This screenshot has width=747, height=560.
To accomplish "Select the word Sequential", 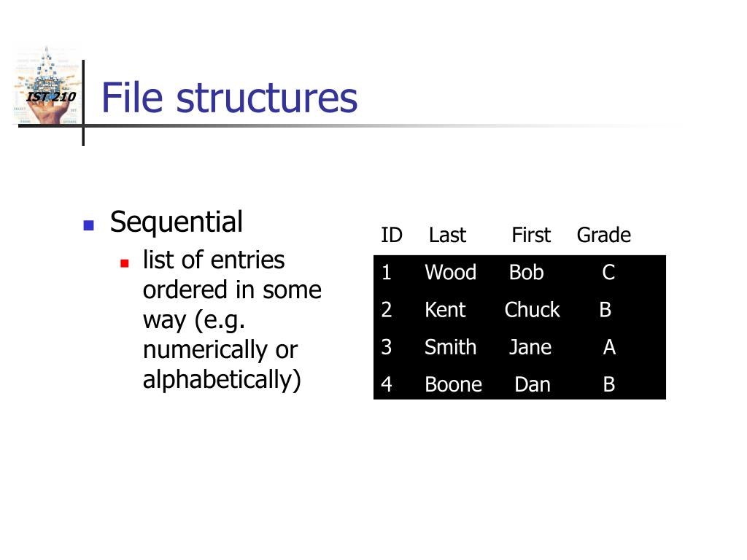I will click(x=177, y=222).
